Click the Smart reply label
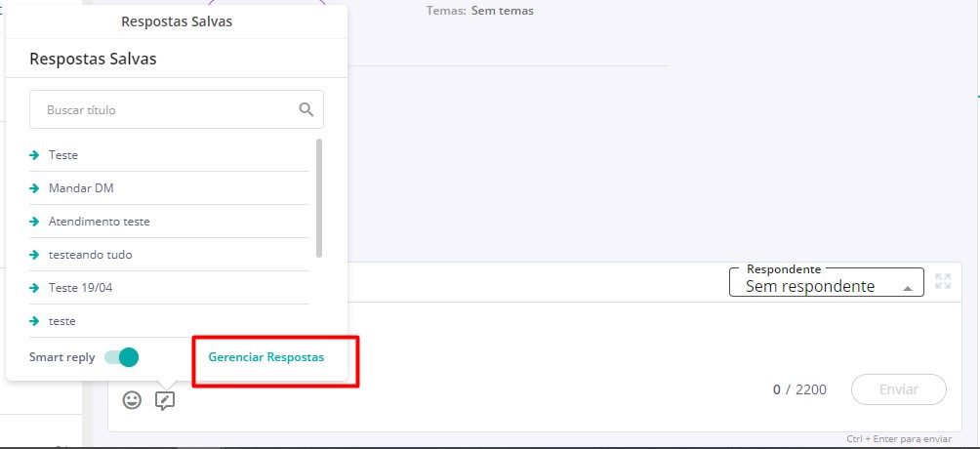 [x=61, y=357]
